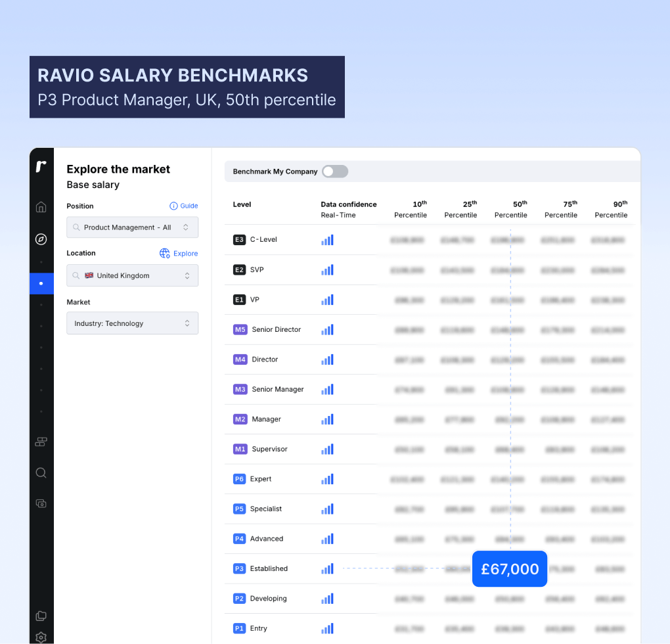Click the data confidence bars for E3 C-Level
This screenshot has height=644, width=670.
[x=327, y=240]
